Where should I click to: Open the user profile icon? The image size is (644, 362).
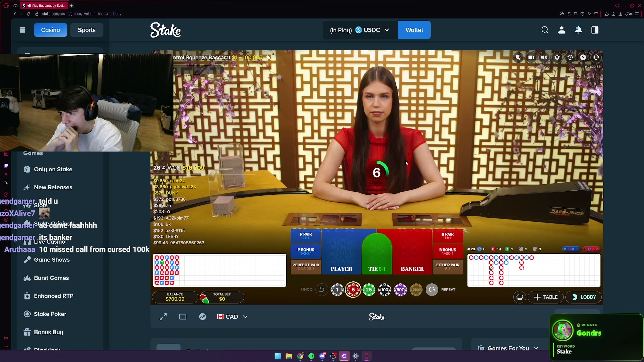(562, 30)
